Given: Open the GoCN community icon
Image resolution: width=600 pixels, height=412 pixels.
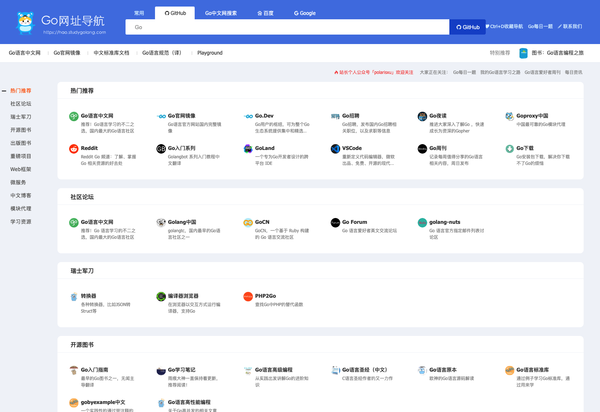Looking at the screenshot, I should coord(248,222).
